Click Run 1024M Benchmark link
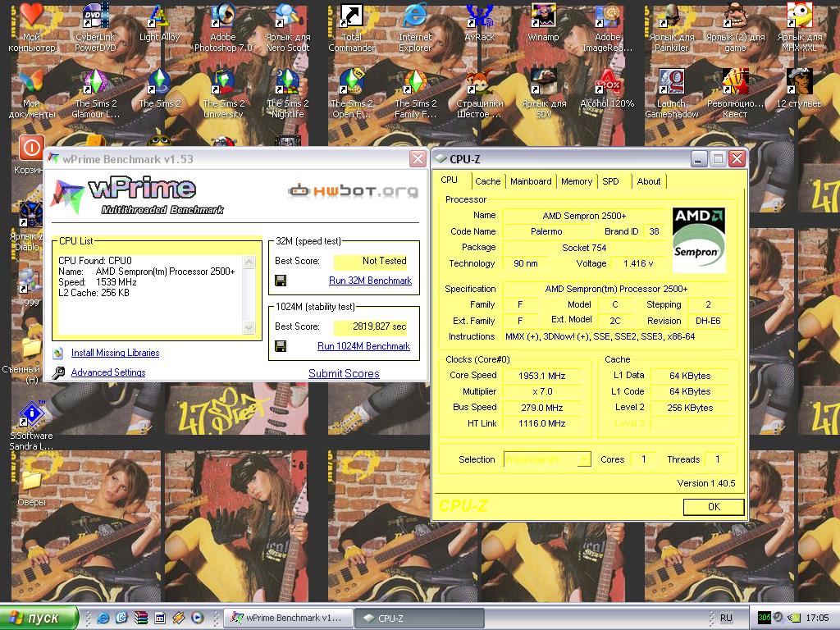 pyautogui.click(x=363, y=346)
